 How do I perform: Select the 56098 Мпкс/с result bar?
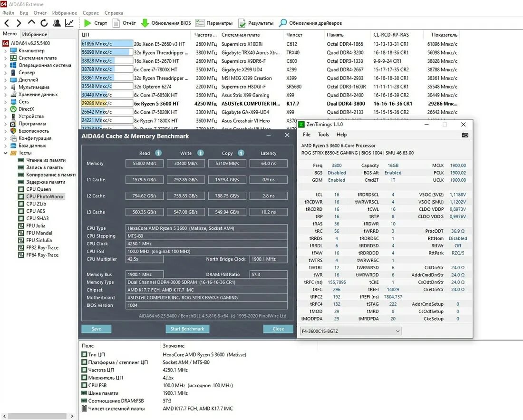107,52
